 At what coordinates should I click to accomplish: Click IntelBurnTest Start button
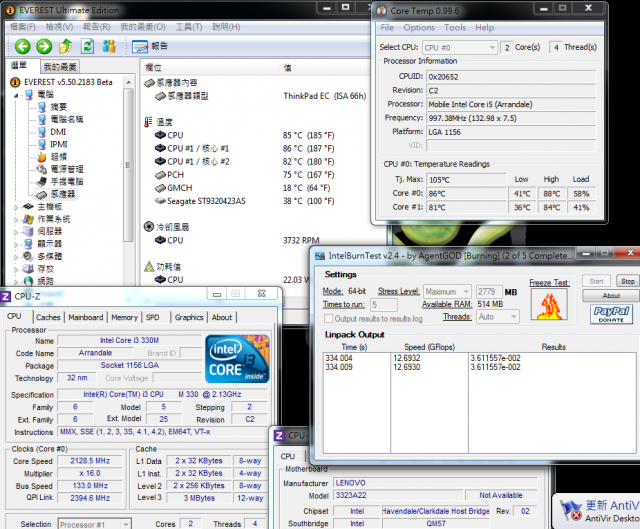[596, 281]
